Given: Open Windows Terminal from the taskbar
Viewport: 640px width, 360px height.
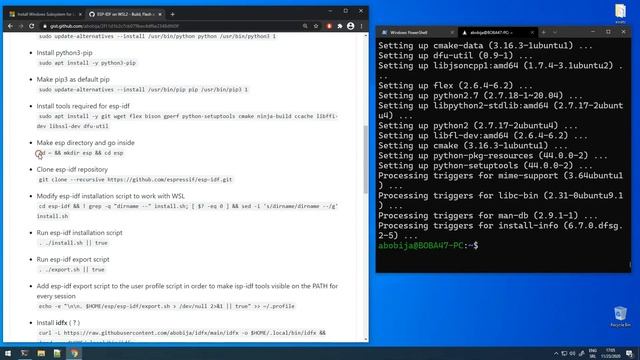Looking at the screenshot, I should [x=24, y=353].
